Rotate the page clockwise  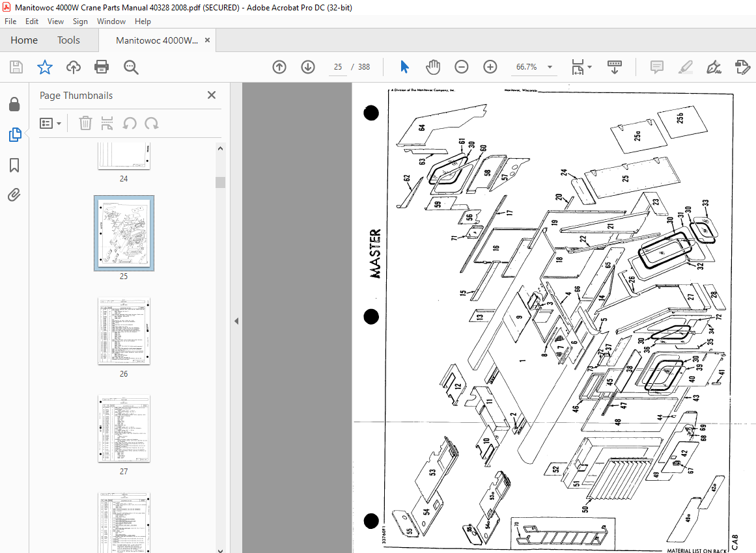151,124
